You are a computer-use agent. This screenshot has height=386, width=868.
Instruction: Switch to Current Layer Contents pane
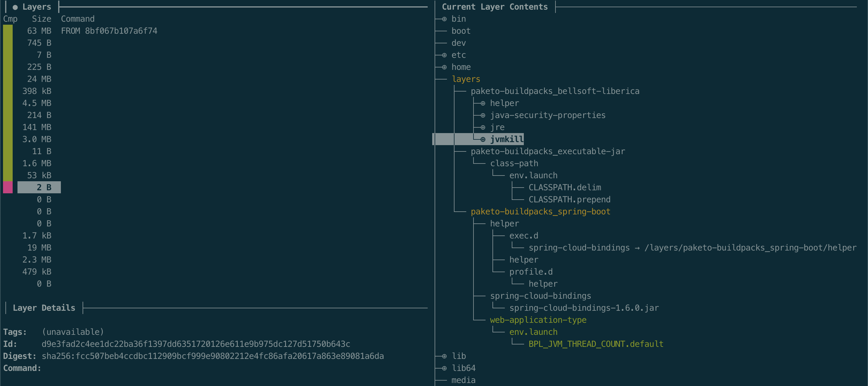pos(494,7)
